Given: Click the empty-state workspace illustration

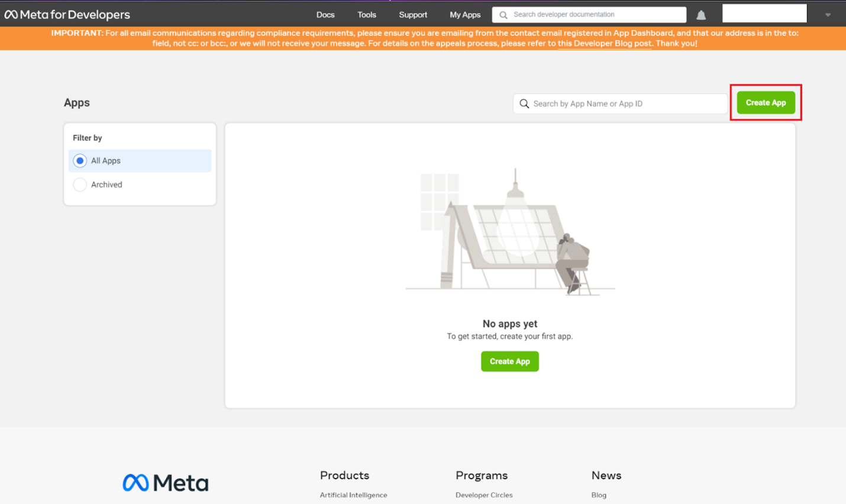Looking at the screenshot, I should coord(510,232).
